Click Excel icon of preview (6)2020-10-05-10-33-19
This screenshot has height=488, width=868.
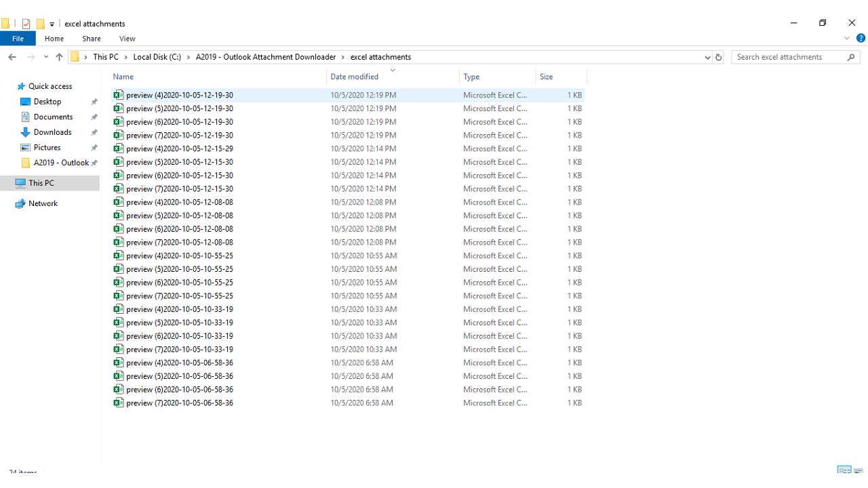119,335
